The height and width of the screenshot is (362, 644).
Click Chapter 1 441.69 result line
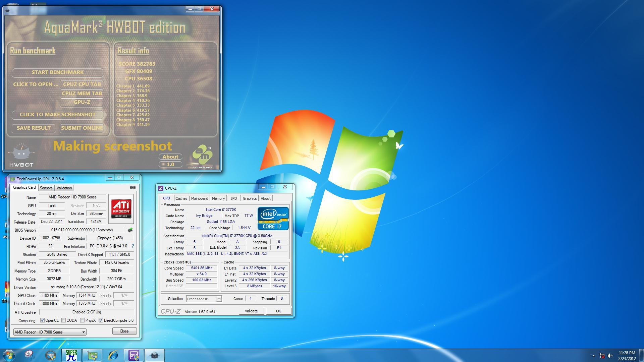[133, 86]
